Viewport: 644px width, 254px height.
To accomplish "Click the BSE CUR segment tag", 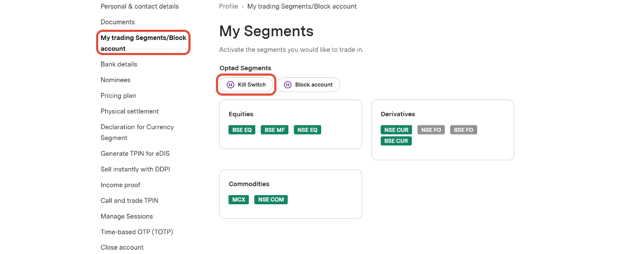I will click(x=396, y=141).
